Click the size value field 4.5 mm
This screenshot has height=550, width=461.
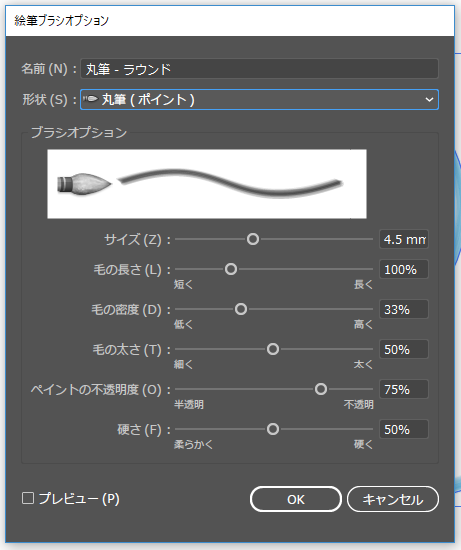point(404,239)
